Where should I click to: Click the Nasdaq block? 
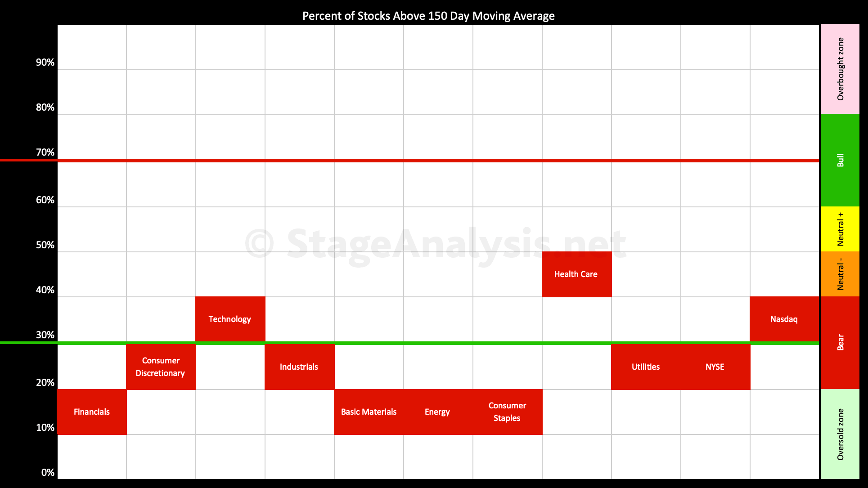(784, 319)
